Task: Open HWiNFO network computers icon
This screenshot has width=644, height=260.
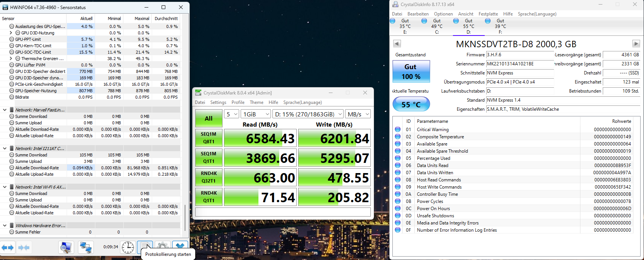Action: 86,248
